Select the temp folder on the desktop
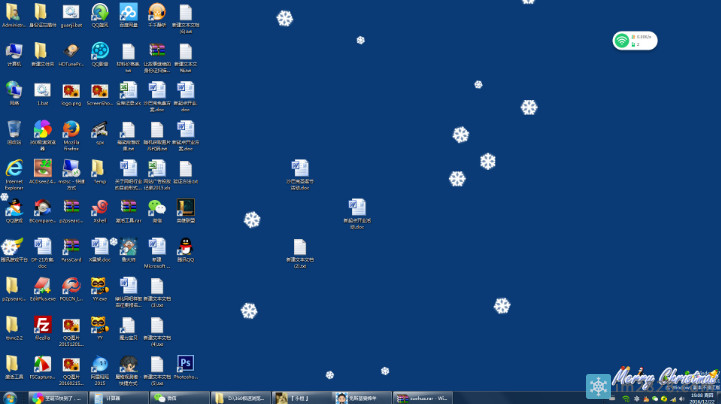This screenshot has width=721, height=404. 99,169
